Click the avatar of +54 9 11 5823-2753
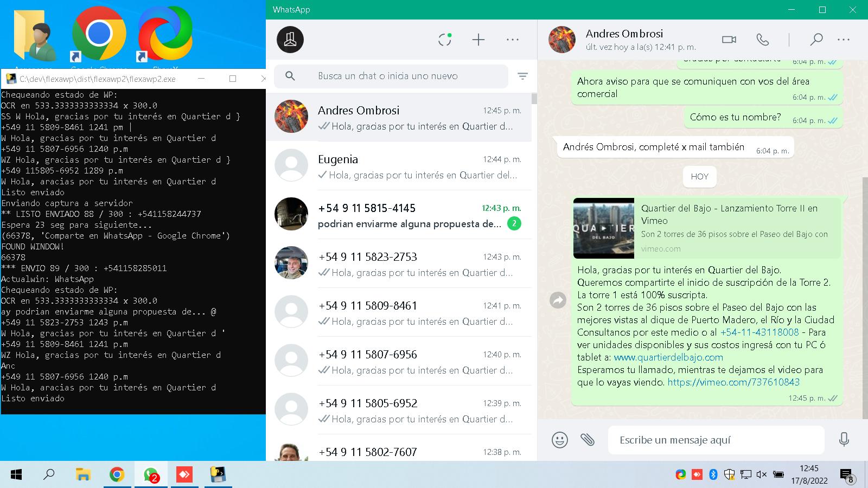Screen dimensions: 868x488 291,263
